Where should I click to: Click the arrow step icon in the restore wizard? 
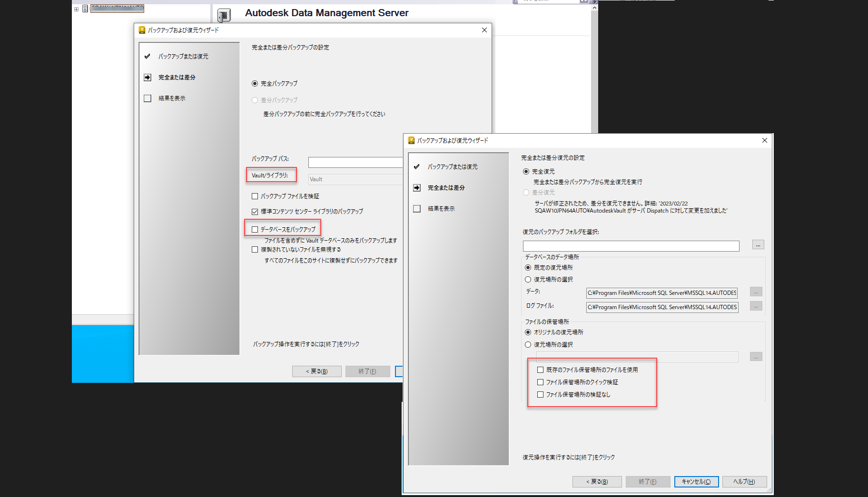coord(417,187)
